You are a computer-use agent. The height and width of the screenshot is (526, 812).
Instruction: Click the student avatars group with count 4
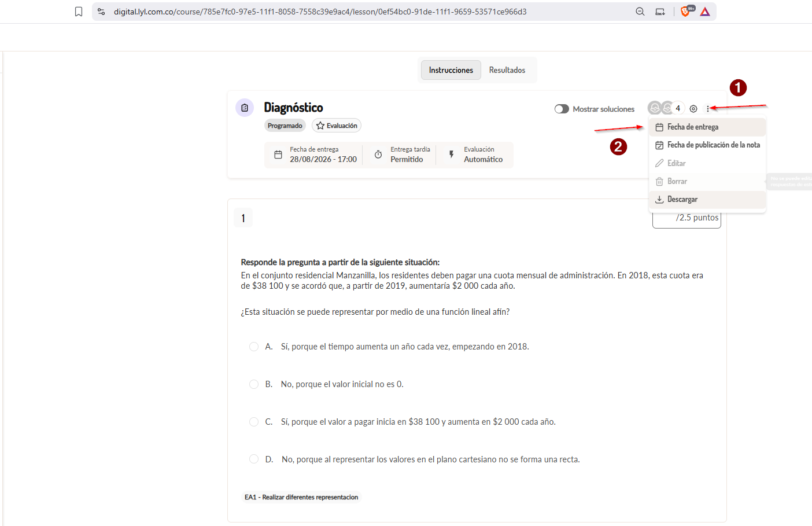[666, 108]
